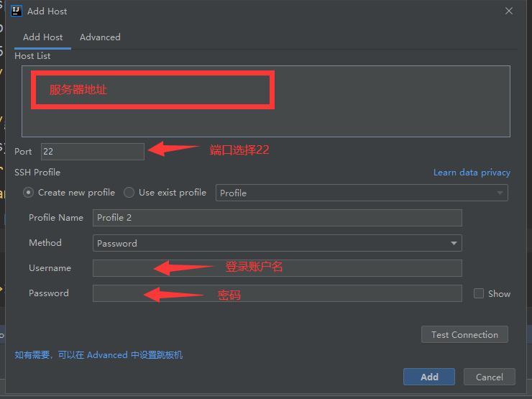Expand the Method dropdown set to Password
532x399 pixels.
click(x=278, y=243)
